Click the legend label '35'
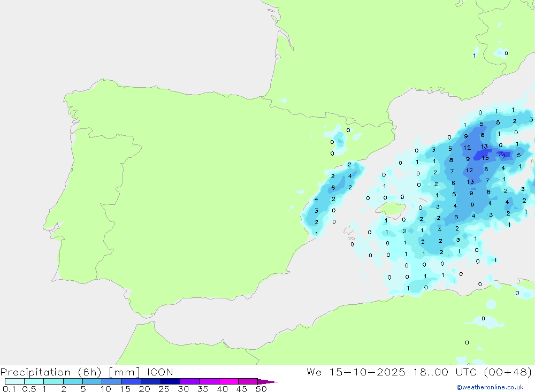This screenshot has height=392, width=535. coord(203,389)
